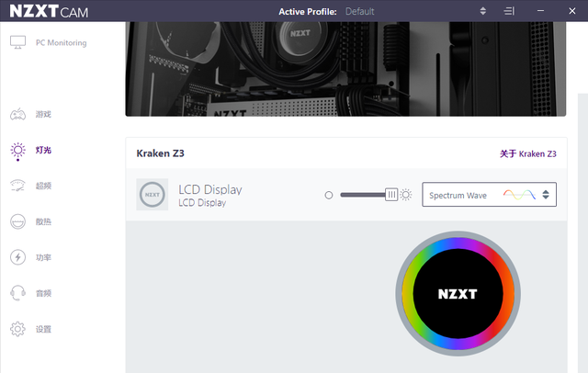Open PC Monitoring monitor icon
The height and width of the screenshot is (373, 588).
tap(17, 42)
